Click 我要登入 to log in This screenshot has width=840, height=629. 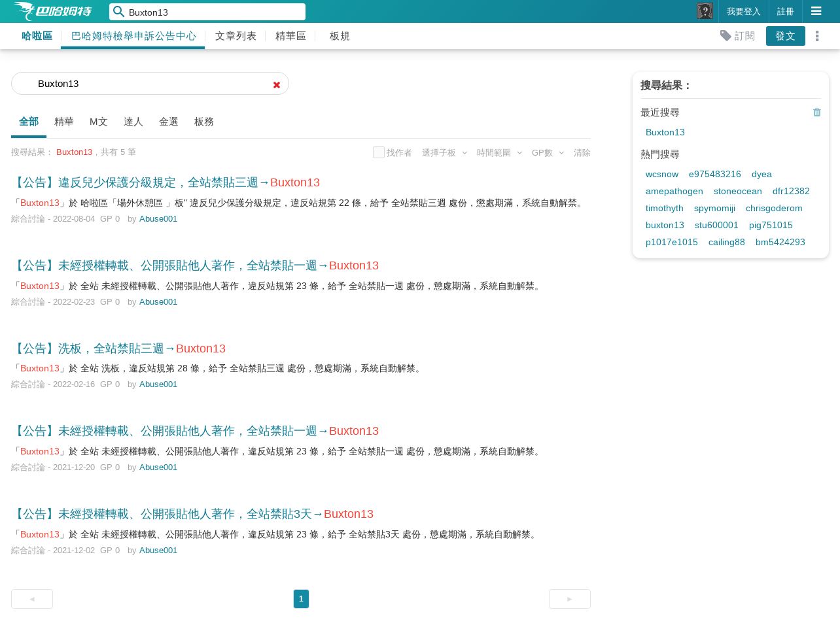click(x=744, y=12)
